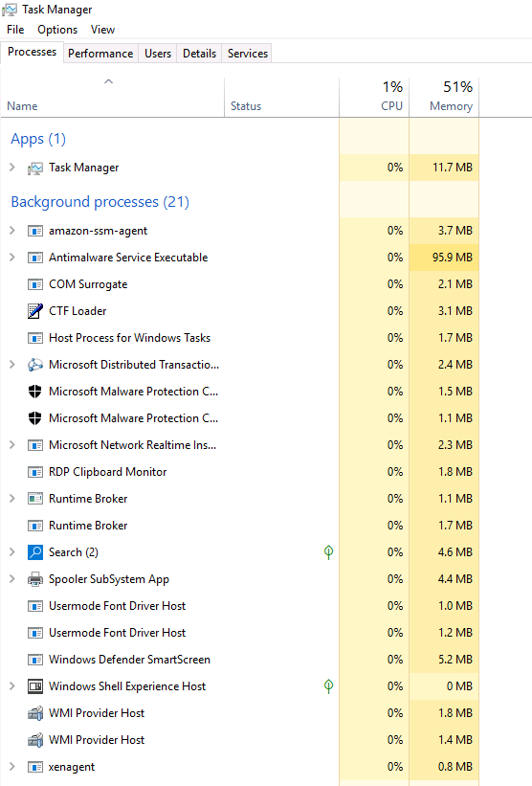The height and width of the screenshot is (786, 532).
Task: Click the green leaf icon on the Windows Shell Experience Host row
Action: pyautogui.click(x=328, y=686)
